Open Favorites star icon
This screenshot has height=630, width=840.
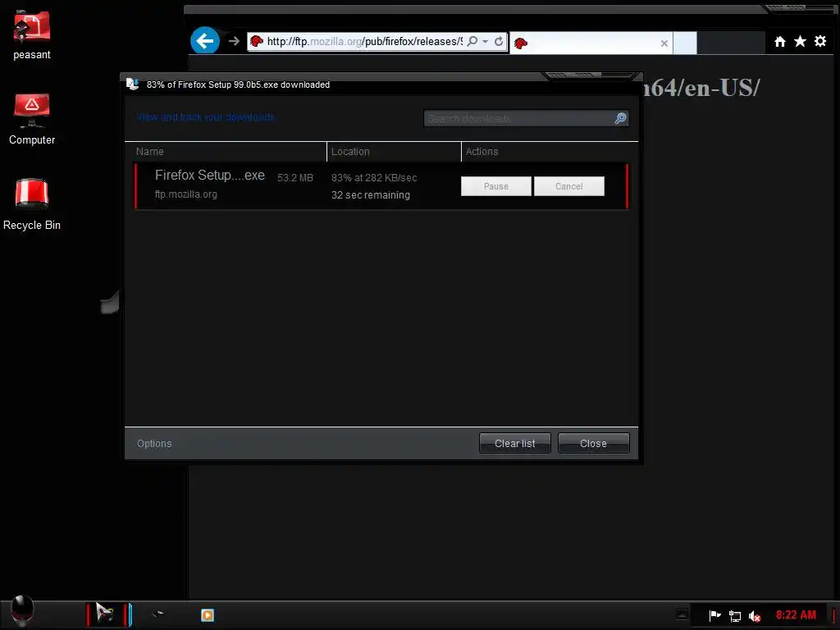coord(800,41)
